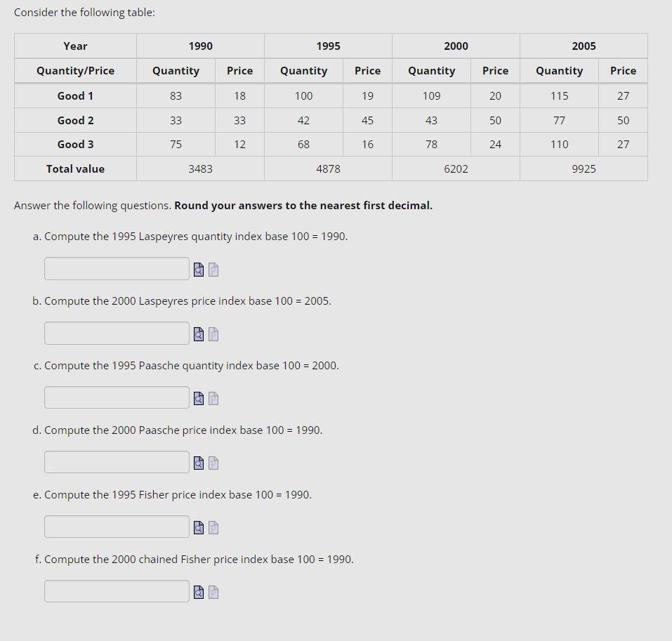The width and height of the screenshot is (672, 641).
Task: Open the preview icon for the Paasche quantity question
Action: (197, 397)
